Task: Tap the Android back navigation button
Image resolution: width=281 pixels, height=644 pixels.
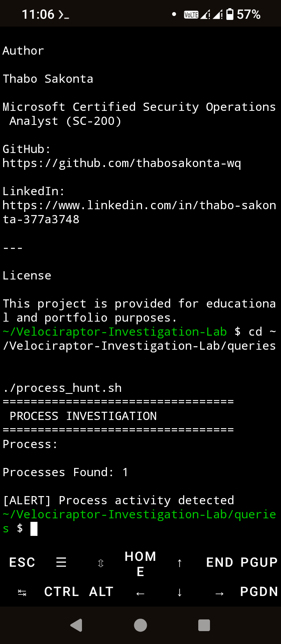Action: click(76, 625)
